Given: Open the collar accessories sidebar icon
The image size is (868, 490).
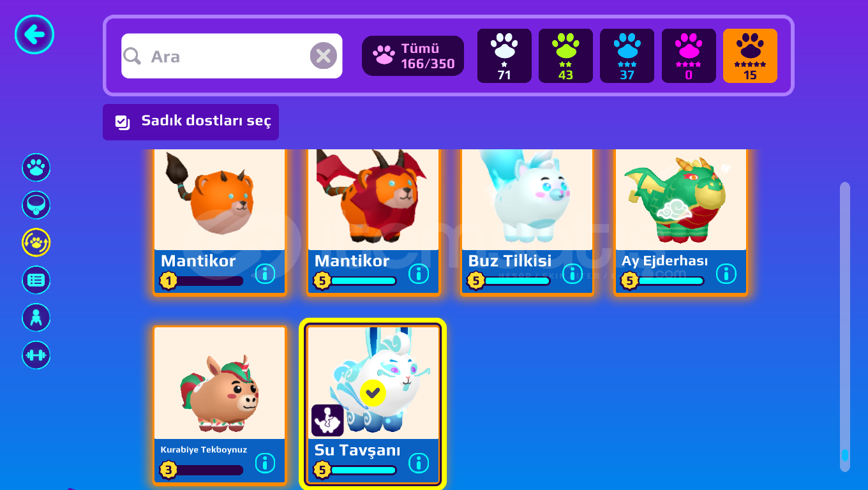Looking at the screenshot, I should click(x=36, y=205).
